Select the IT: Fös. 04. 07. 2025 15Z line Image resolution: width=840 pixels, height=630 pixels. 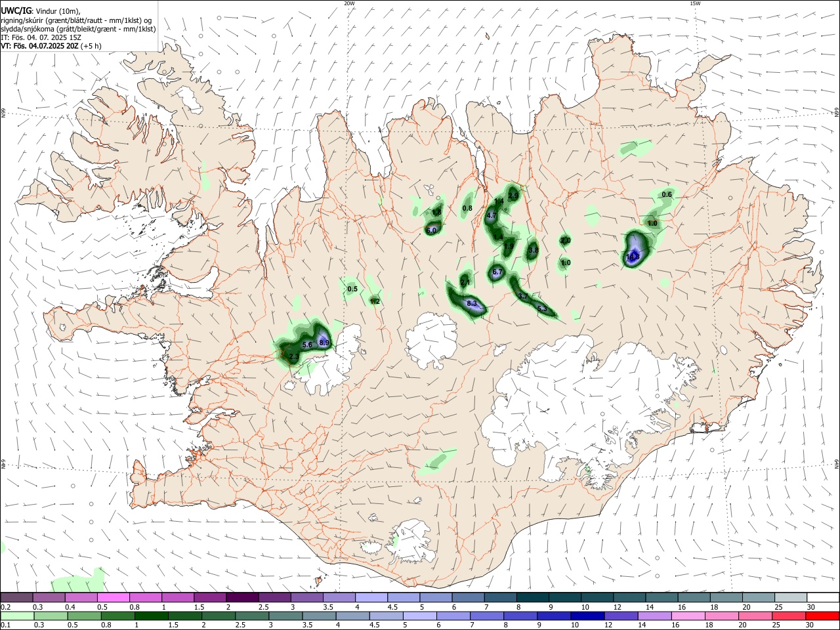[41, 37]
